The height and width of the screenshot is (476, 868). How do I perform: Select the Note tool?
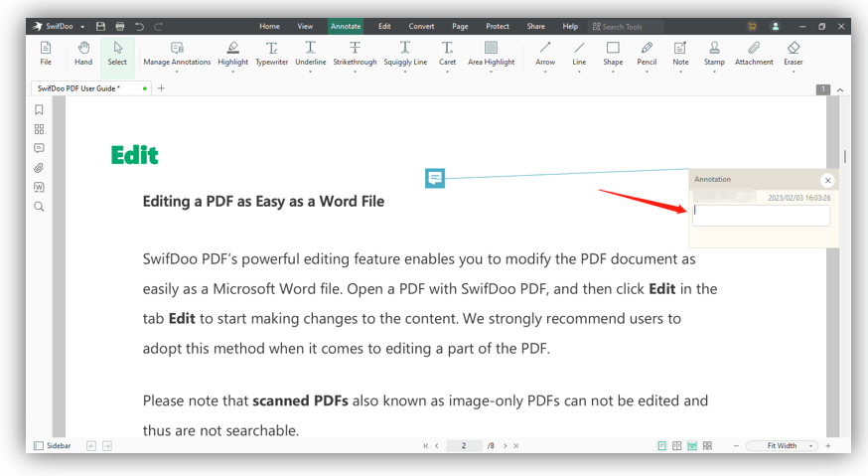[x=680, y=54]
